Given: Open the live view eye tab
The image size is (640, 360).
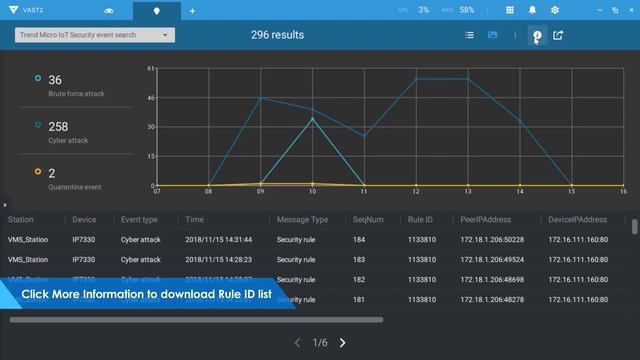Looking at the screenshot, I should (109, 11).
